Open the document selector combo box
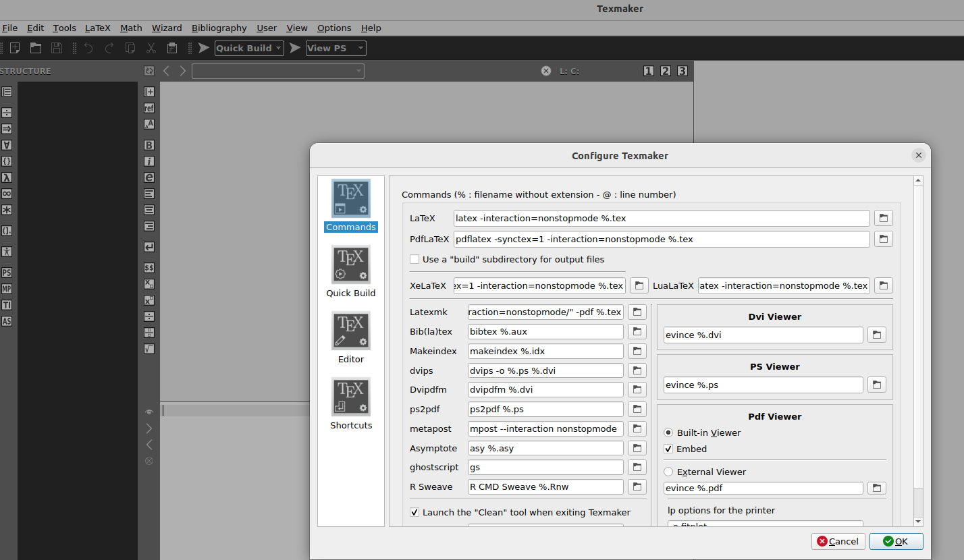The width and height of the screenshot is (964, 560). pos(278,71)
